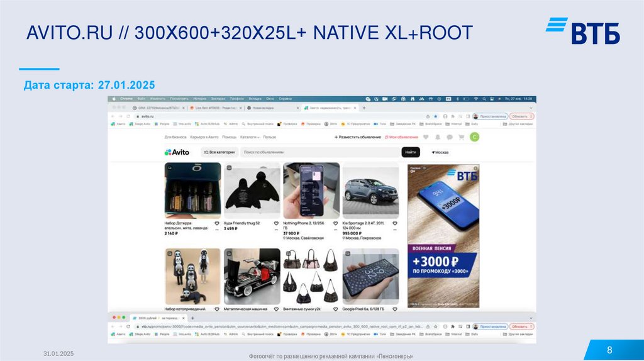Bookmark star in vtb.ru address bar
The width and height of the screenshot is (644, 361).
point(436,326)
